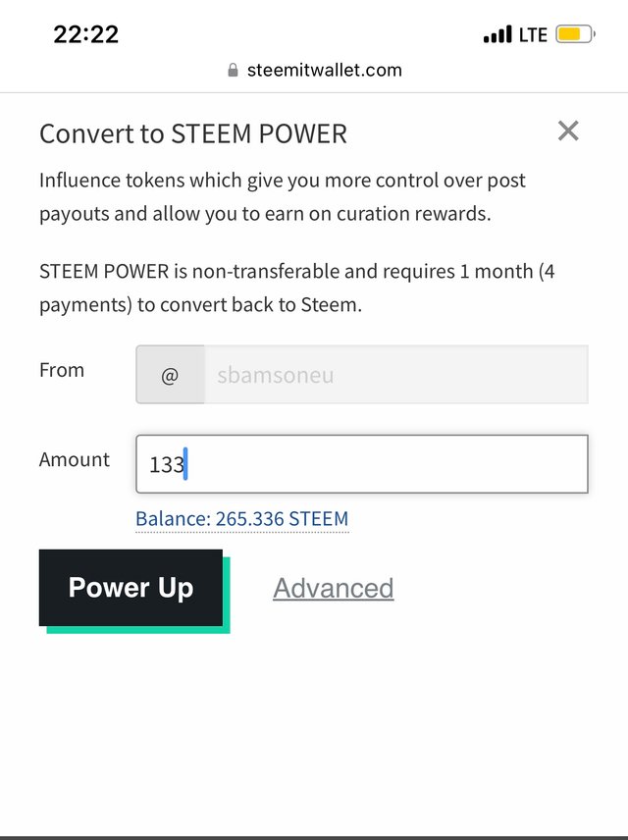The width and height of the screenshot is (628, 840).
Task: Click the @ prefix in From field
Action: coord(170,375)
